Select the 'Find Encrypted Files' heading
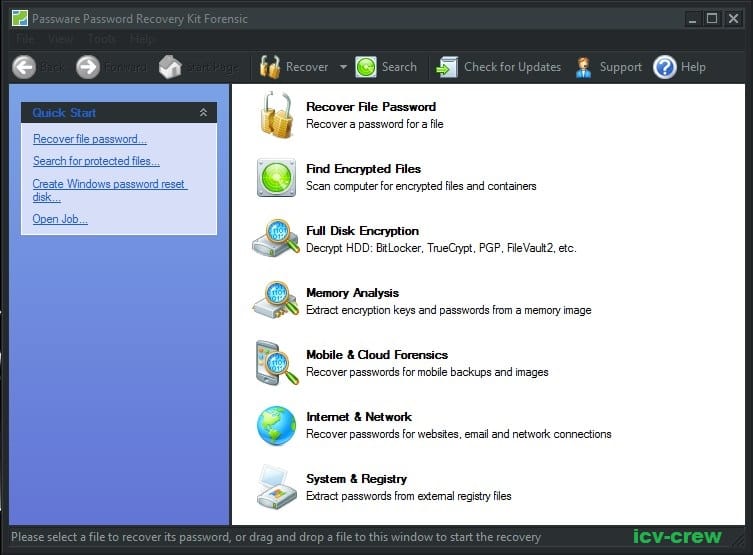This screenshot has width=753, height=555. (364, 169)
